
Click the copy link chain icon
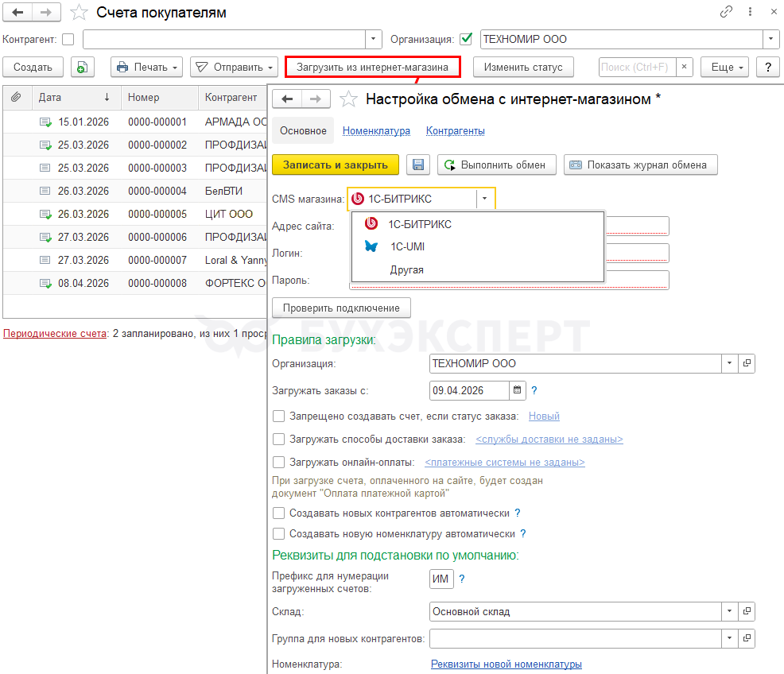(x=726, y=12)
